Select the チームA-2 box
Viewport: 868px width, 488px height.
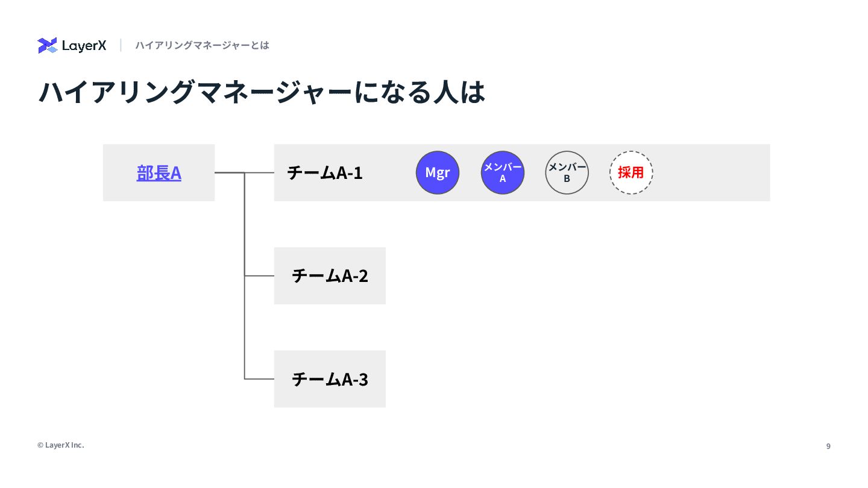click(330, 276)
